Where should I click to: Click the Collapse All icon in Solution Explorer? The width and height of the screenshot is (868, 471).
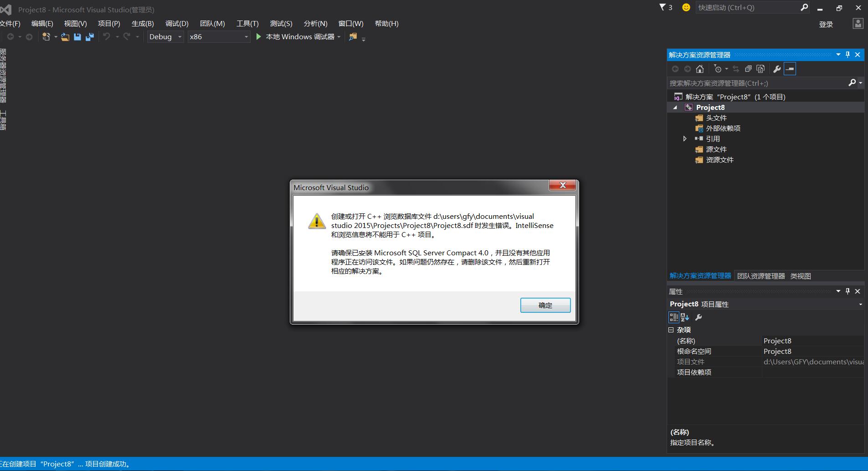pos(748,69)
